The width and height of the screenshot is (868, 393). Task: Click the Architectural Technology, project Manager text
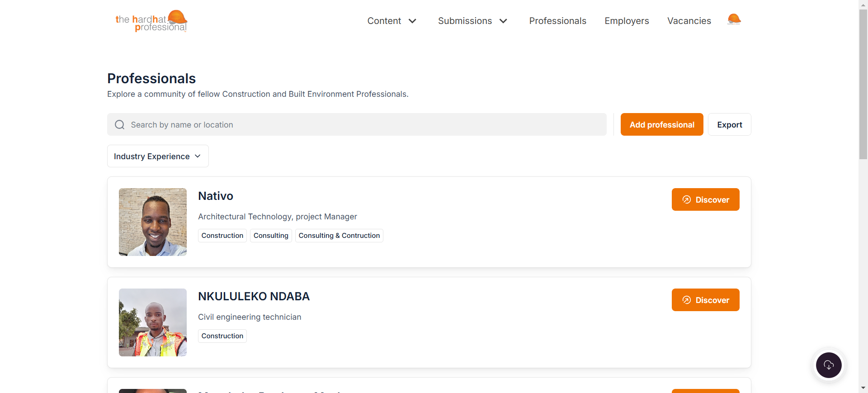(x=278, y=217)
